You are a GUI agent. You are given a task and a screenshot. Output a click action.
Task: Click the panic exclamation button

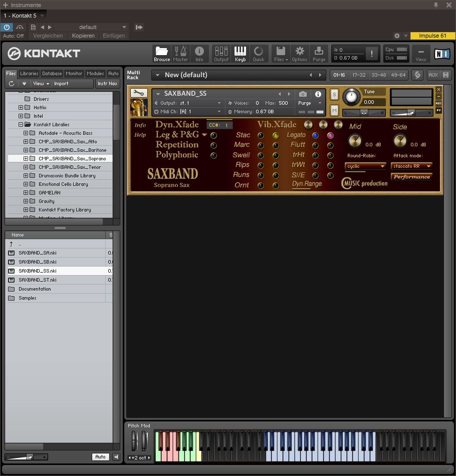coord(372,54)
